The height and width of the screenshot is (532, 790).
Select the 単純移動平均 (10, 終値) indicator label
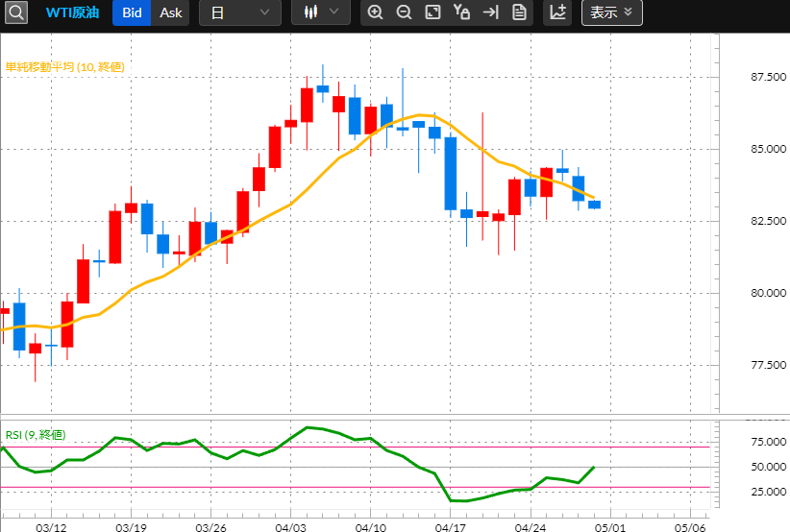65,67
